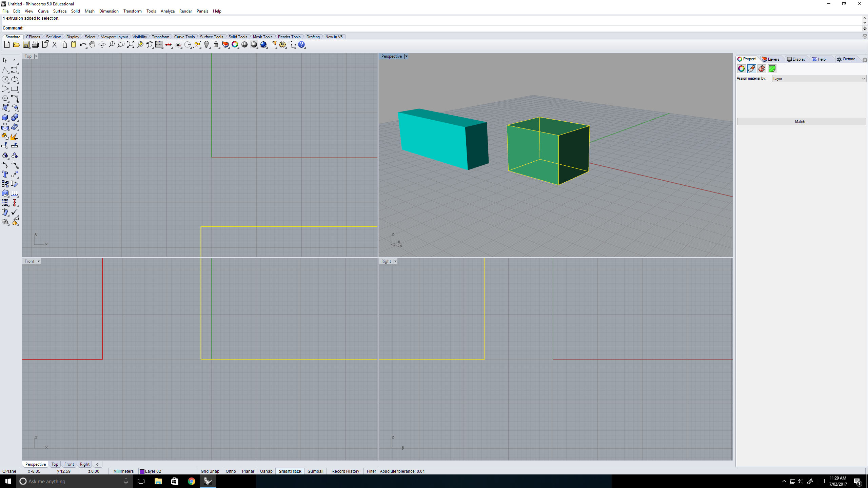Open the Front viewport title dropdown arrow
This screenshot has width=868, height=488.
[x=39, y=261]
